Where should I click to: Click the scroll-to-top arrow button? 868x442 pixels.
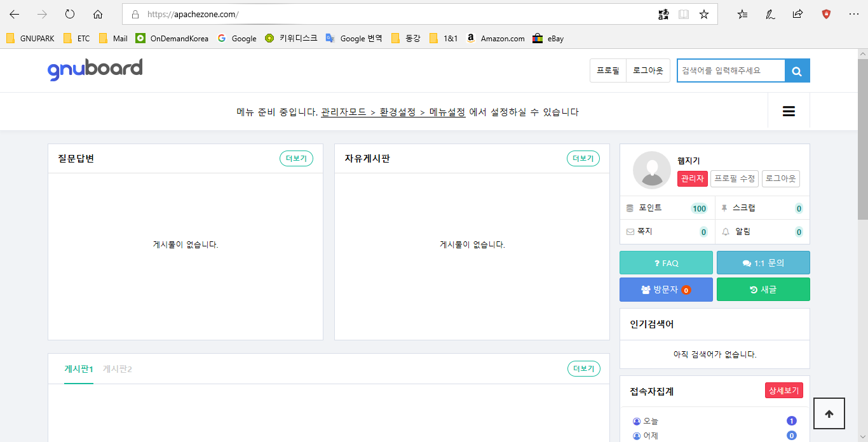coord(829,414)
